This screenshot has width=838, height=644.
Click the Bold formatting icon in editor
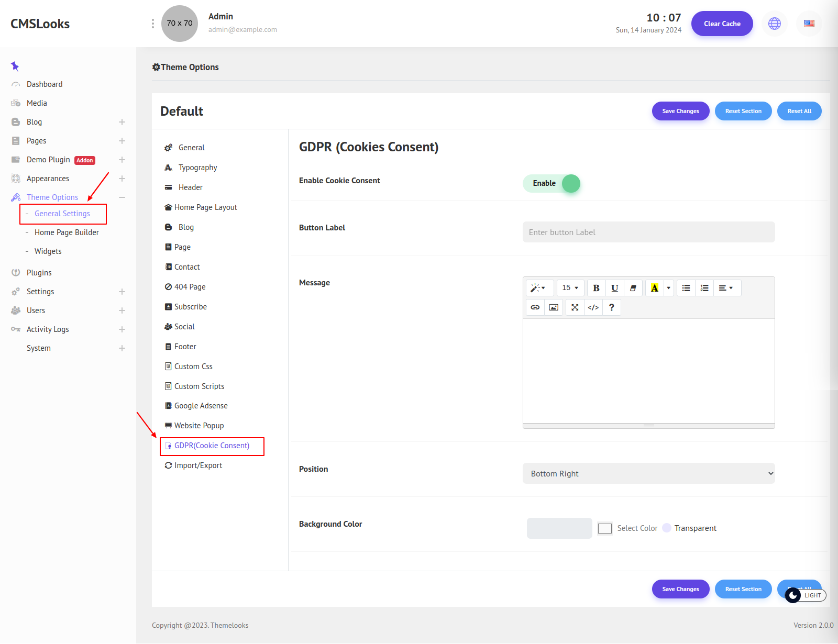click(596, 288)
